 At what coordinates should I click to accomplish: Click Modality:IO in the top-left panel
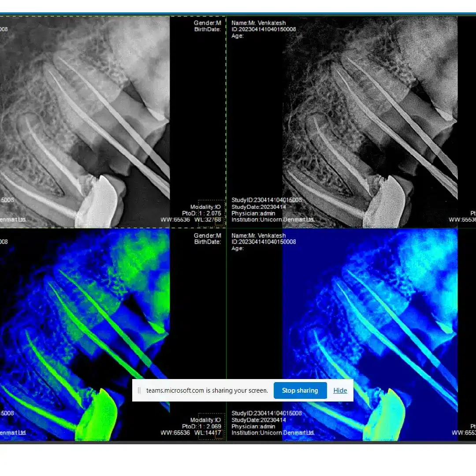[x=205, y=207]
